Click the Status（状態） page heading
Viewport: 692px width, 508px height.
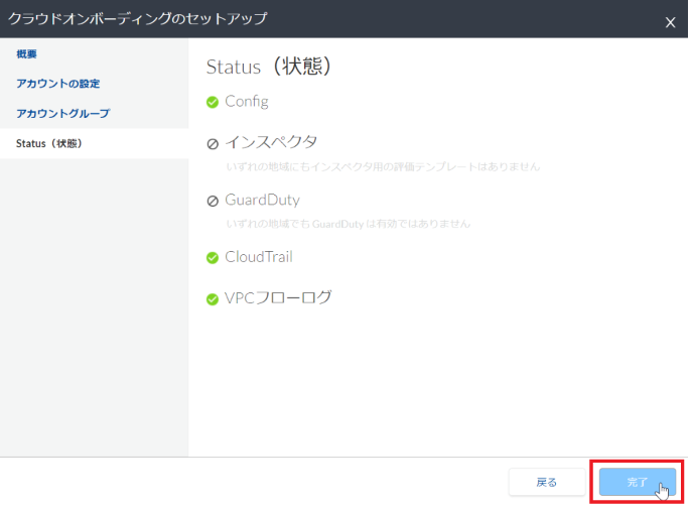click(269, 67)
